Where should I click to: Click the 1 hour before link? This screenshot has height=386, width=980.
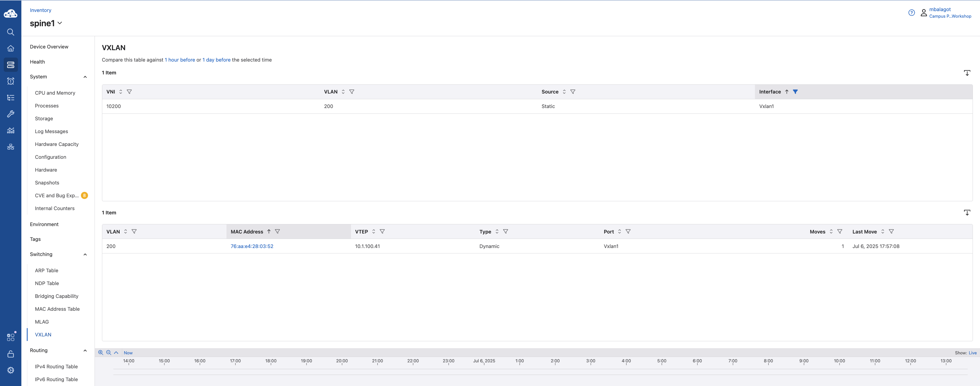(x=179, y=60)
